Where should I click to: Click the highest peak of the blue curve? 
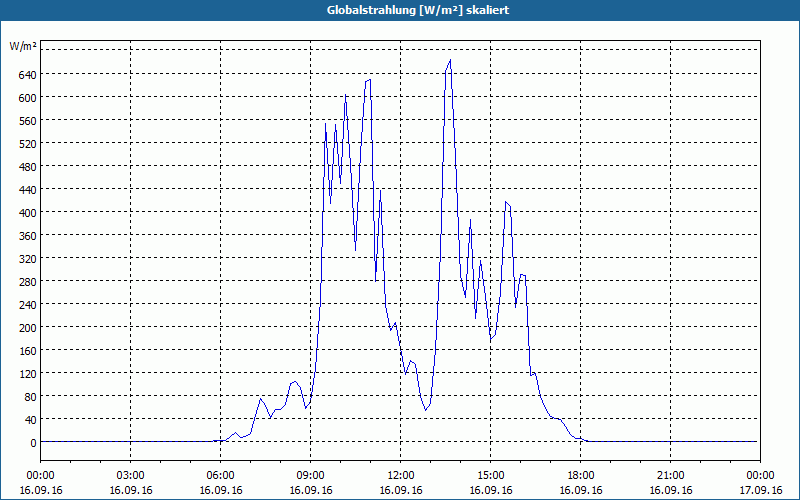450,60
